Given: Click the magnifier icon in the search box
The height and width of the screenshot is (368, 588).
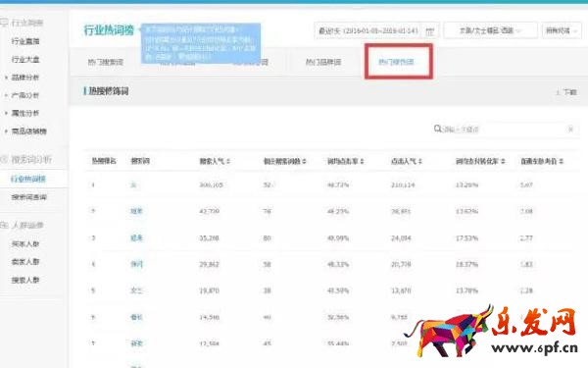Looking at the screenshot, I should coord(437,129).
